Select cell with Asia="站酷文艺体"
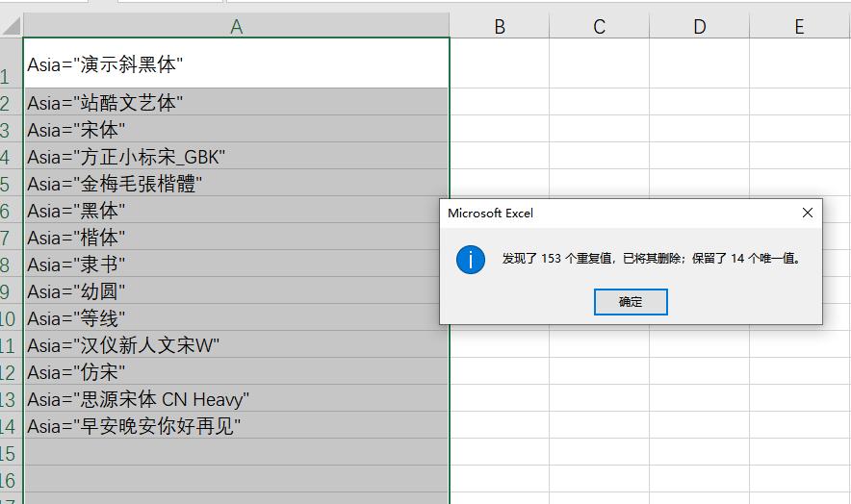851x504 pixels. (236, 103)
